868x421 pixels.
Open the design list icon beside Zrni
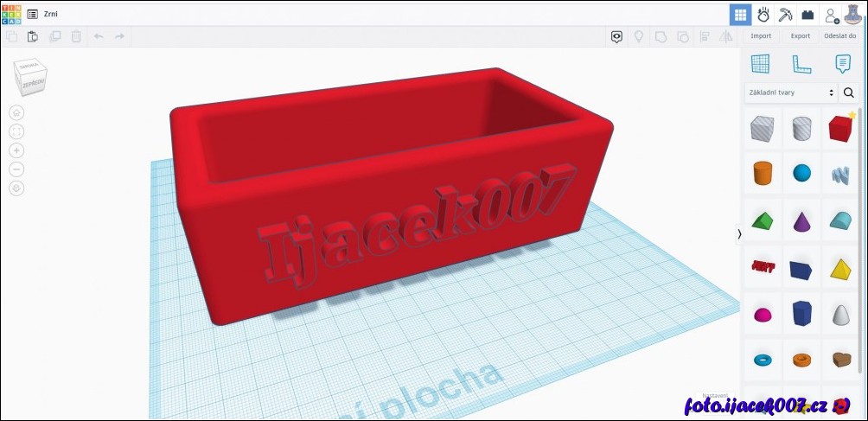(33, 15)
